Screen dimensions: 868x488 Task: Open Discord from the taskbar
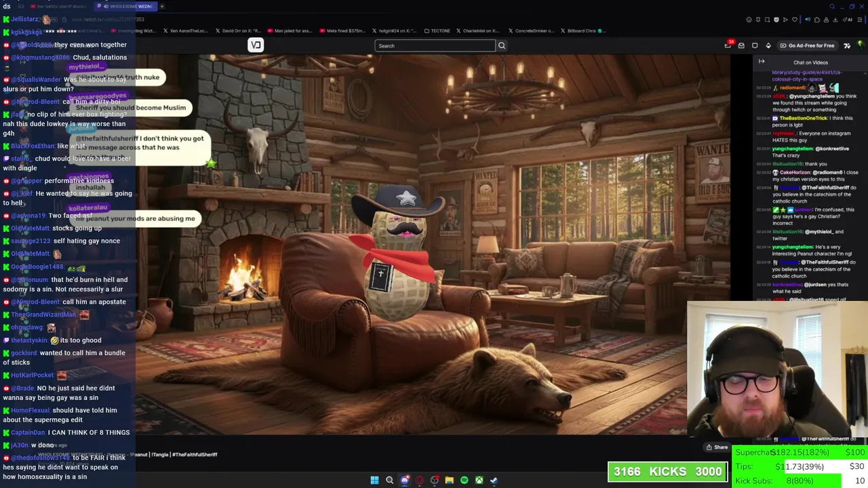click(x=405, y=480)
